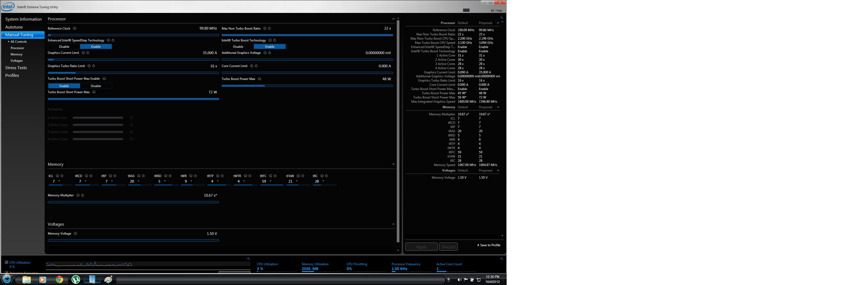
Task: Open the Autotune page
Action: pos(14,27)
